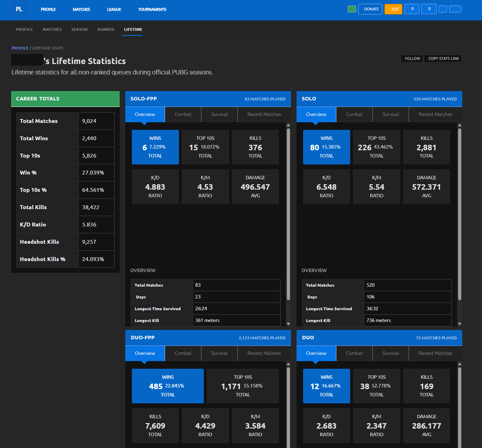Select Overview tab in DUO-FPP panel
Screen dimensions: 482x448
click(145, 353)
